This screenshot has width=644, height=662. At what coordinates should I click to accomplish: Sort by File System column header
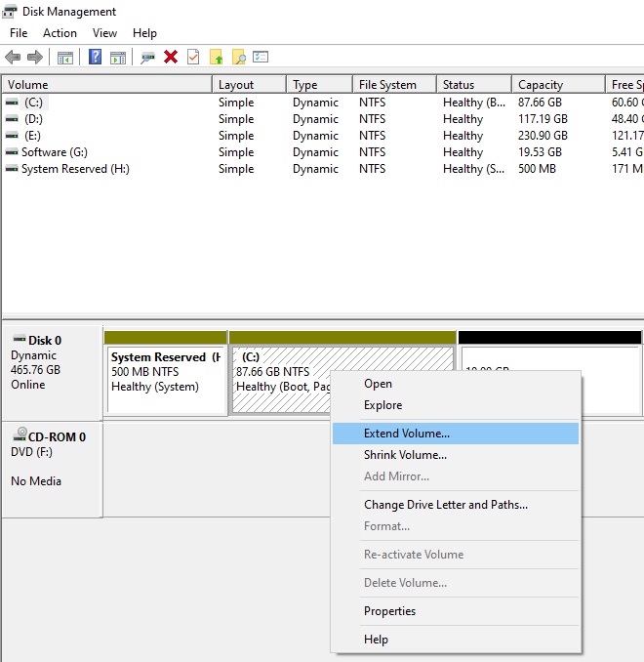(387, 85)
